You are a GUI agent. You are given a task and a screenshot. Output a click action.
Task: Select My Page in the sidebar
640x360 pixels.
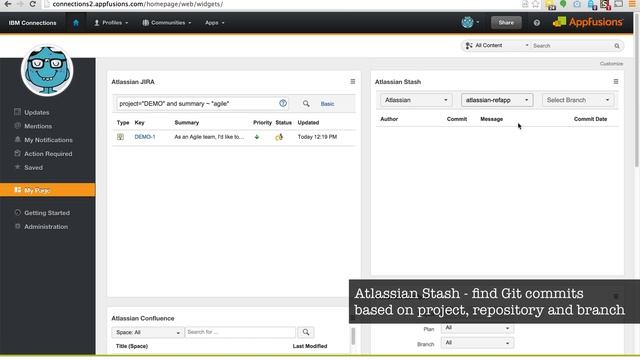tap(48, 190)
